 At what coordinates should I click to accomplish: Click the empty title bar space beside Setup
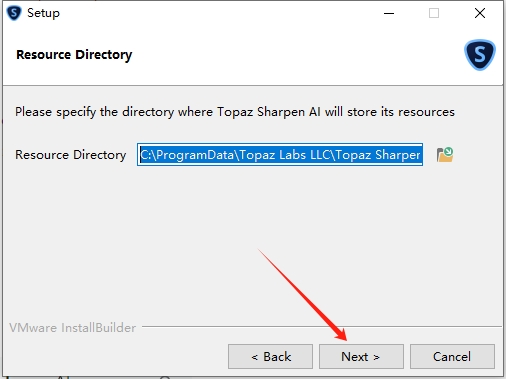(217, 13)
